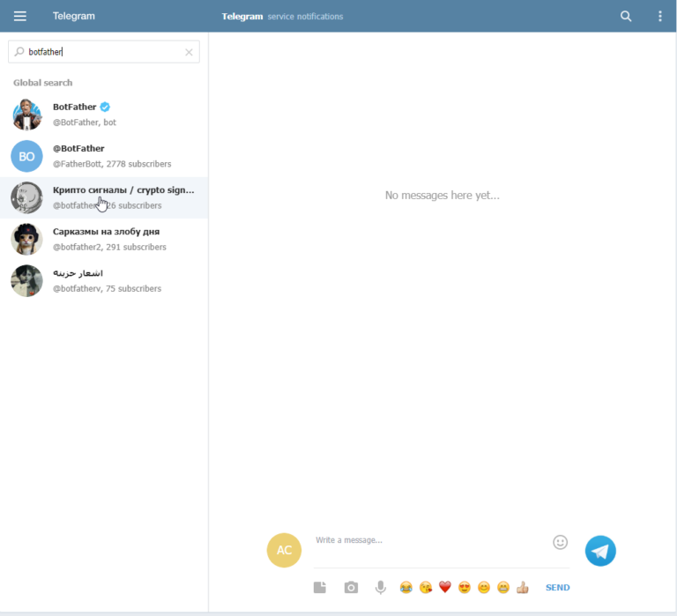The height and width of the screenshot is (616, 677).
Task: Click the search icon in the header
Action: pyautogui.click(x=626, y=16)
